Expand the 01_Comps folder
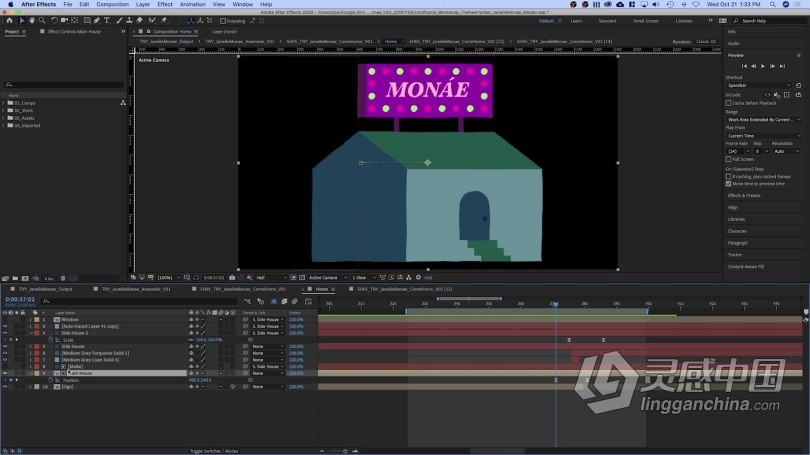810x455 pixels. pos(4,103)
